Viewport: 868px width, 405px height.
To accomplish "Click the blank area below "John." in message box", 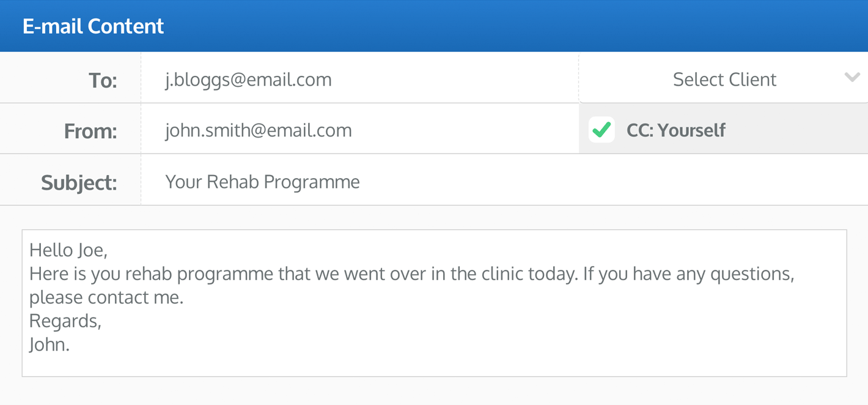I will pyautogui.click(x=428, y=364).
